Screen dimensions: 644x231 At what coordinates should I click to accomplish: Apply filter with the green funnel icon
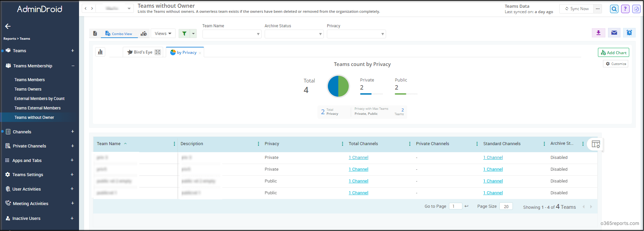point(184,33)
